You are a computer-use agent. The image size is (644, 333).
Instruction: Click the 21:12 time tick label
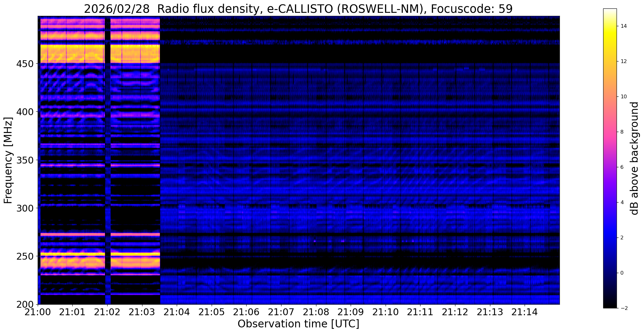[x=455, y=312]
